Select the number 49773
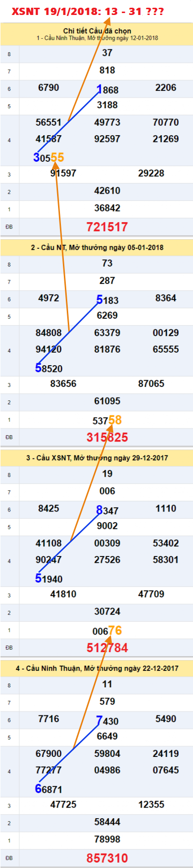Image resolution: width=193 pixels, height=868 pixels. tap(107, 122)
